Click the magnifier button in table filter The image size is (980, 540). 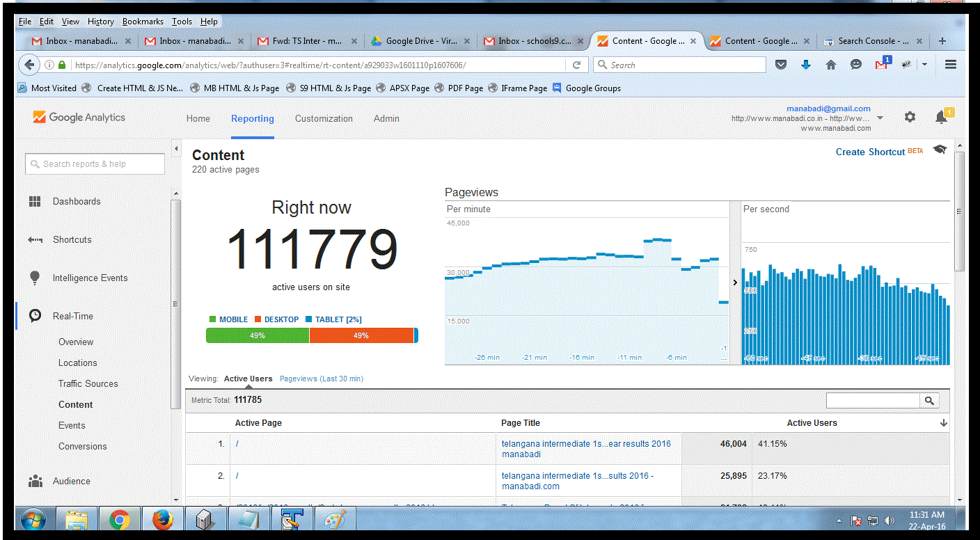[x=929, y=401]
